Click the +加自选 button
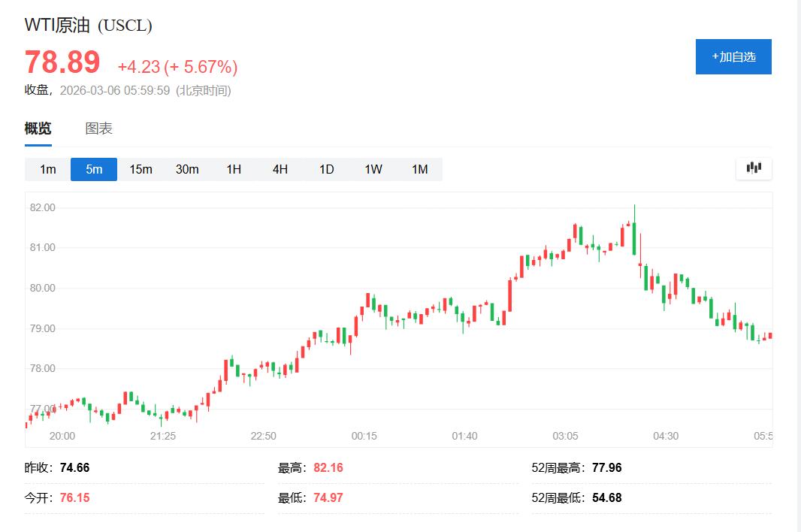The image size is (801, 532). pos(733,57)
